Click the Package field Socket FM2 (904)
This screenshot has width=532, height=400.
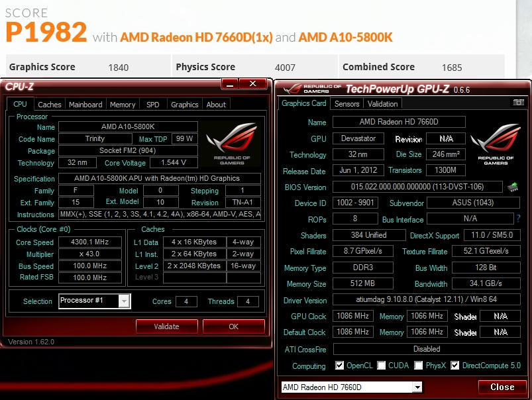128,150
